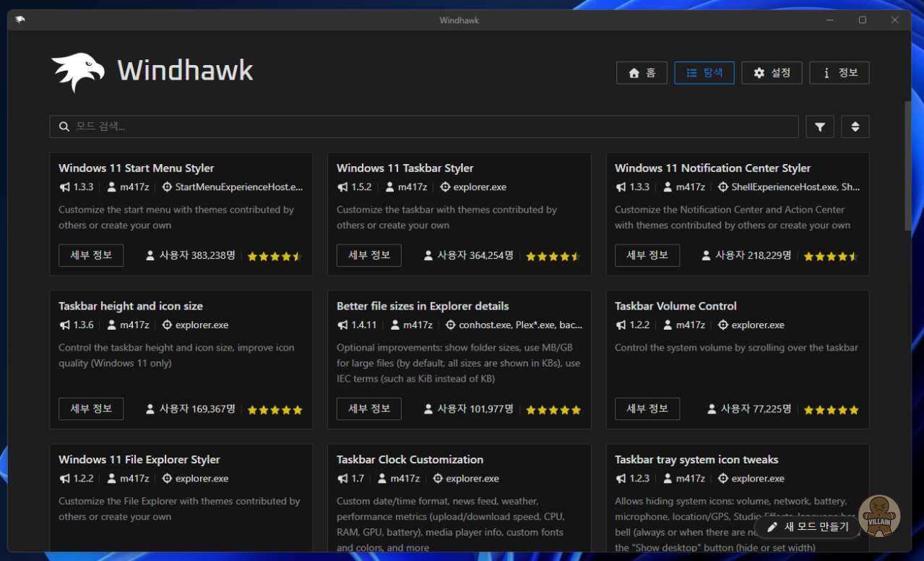924x561 pixels.
Task: Click the vertical scrollbar on the right
Action: click(907, 166)
